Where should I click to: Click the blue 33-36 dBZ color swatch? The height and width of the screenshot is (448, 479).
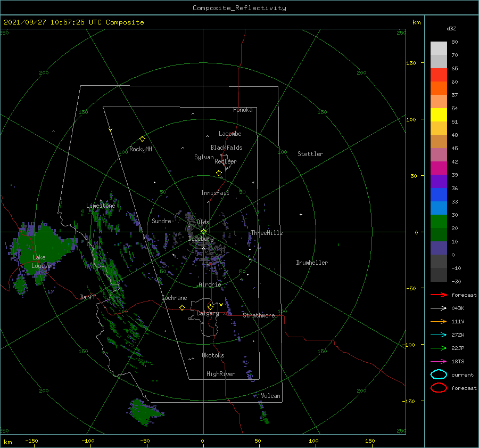click(439, 195)
